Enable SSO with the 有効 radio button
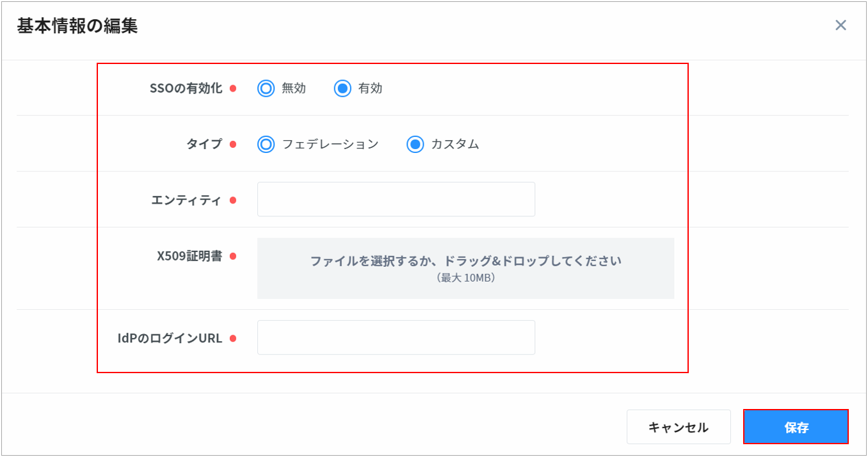This screenshot has height=457, width=868. pyautogui.click(x=342, y=88)
